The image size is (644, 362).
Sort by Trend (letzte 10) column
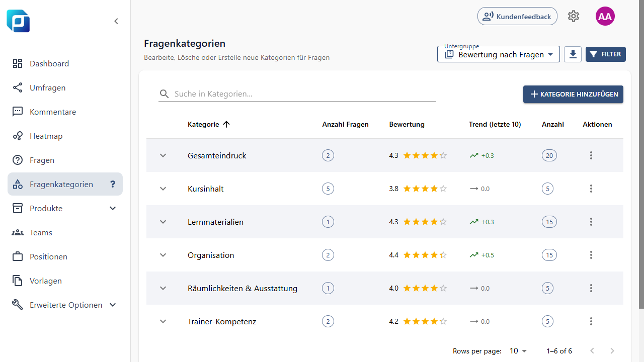[495, 124]
